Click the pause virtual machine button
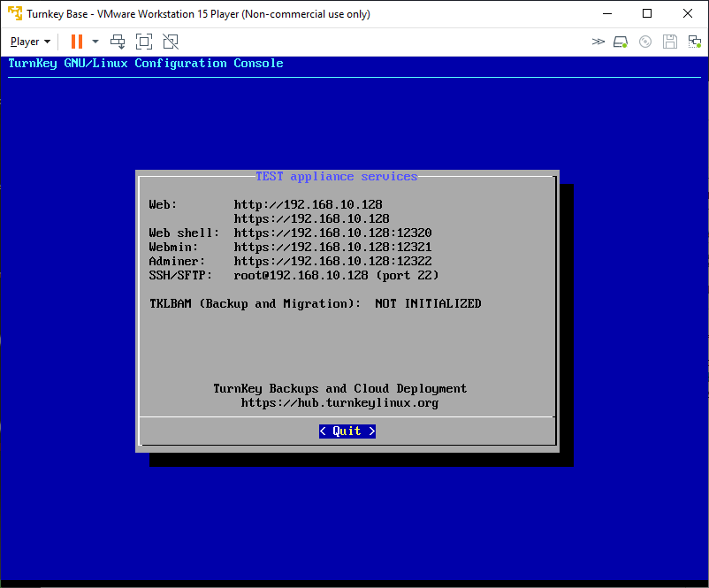The image size is (709, 588). click(77, 42)
